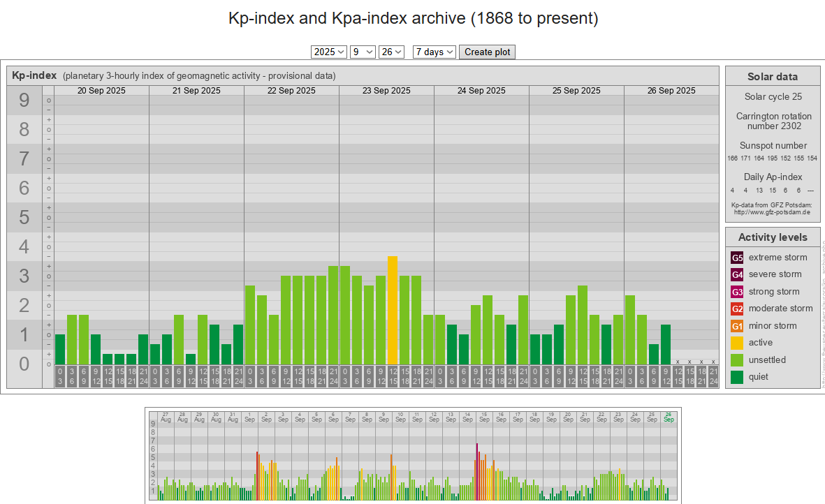Click the yellow active bar on 23 Sep
The height and width of the screenshot is (504, 825).
tap(393, 311)
